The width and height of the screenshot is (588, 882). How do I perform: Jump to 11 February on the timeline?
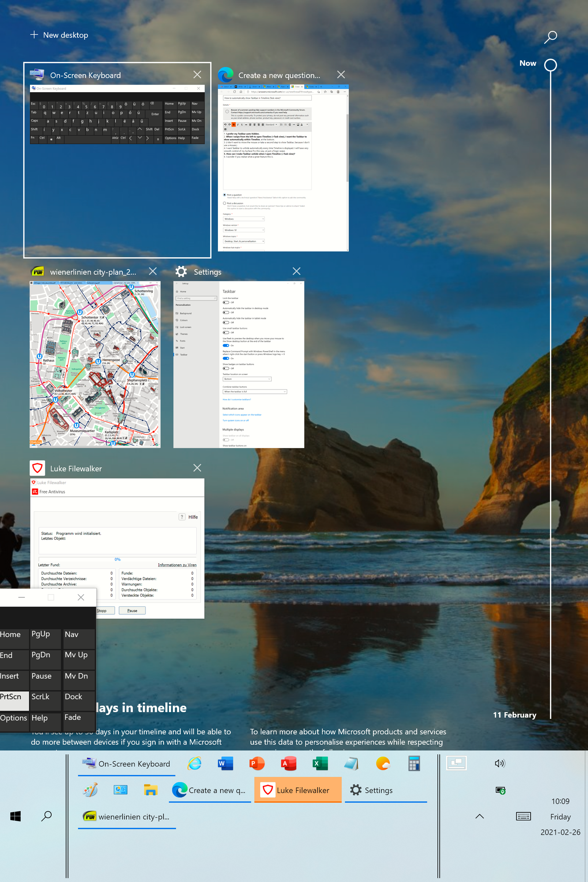point(514,715)
